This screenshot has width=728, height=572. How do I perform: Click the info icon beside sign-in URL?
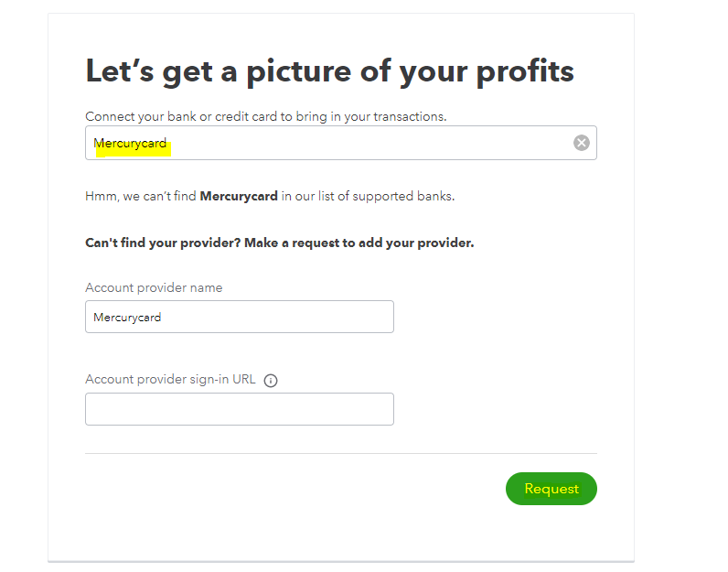(x=271, y=381)
